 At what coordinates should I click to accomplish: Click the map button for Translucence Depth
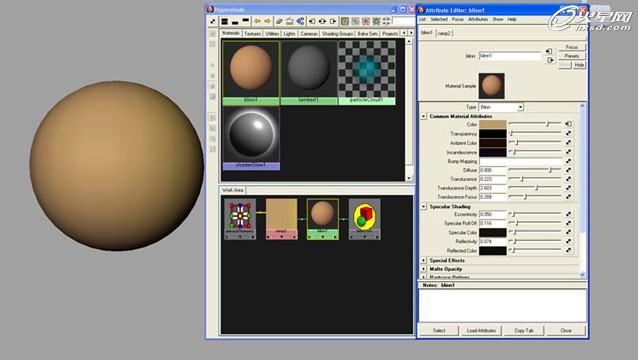(x=568, y=188)
